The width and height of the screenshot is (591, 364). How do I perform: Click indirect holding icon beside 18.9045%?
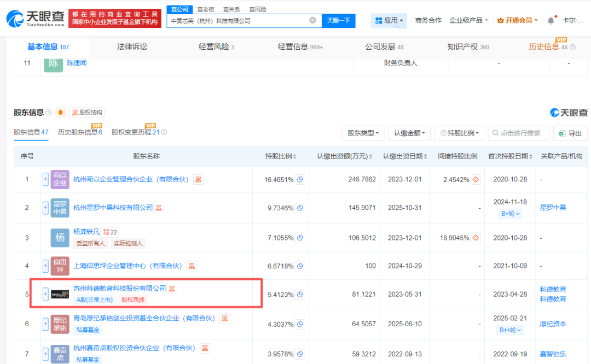(476, 238)
